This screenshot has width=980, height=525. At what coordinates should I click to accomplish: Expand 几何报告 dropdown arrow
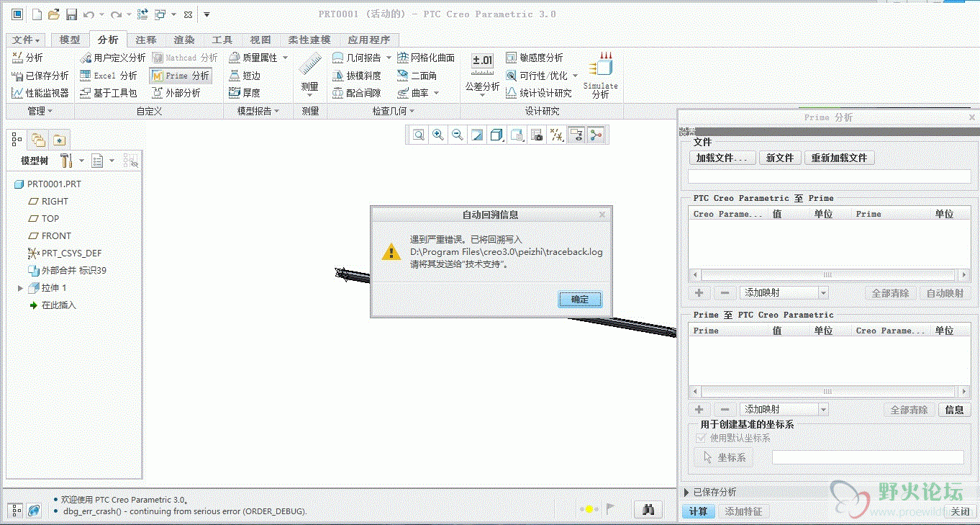pos(389,58)
